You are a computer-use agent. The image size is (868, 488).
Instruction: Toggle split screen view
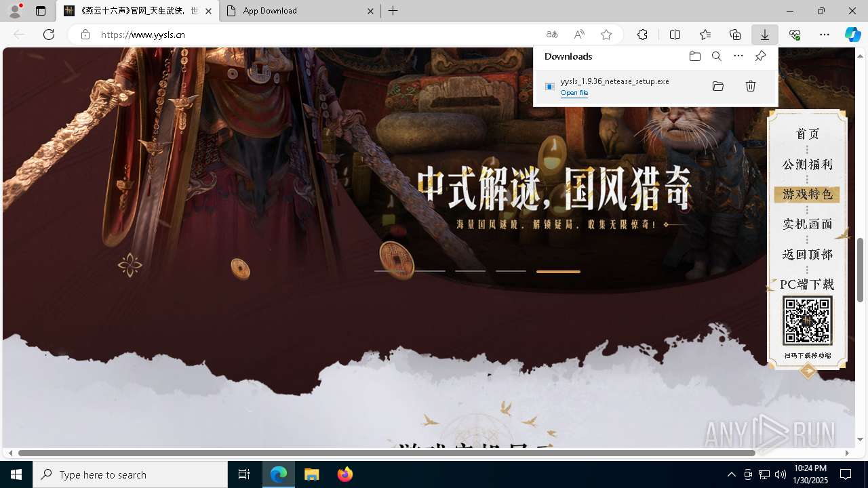(675, 35)
